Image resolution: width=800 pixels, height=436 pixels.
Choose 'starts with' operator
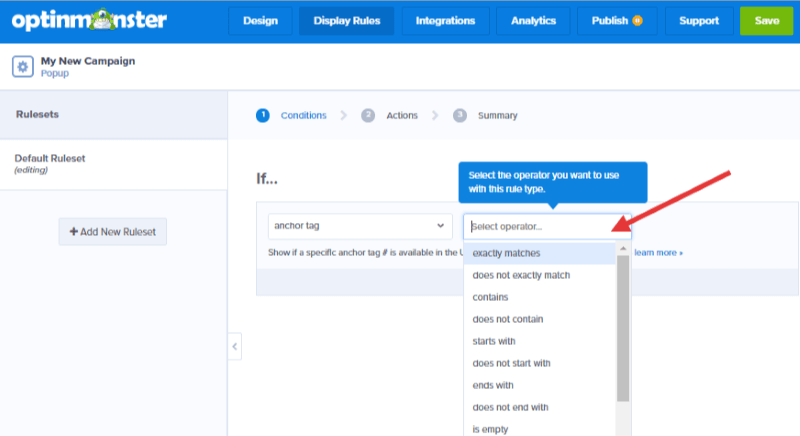point(539,341)
